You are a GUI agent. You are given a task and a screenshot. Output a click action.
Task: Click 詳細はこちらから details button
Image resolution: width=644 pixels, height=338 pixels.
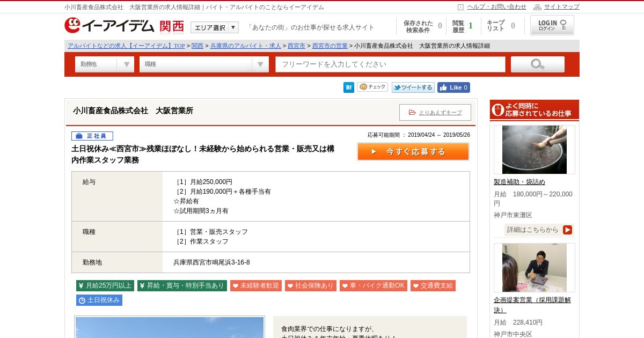[x=539, y=230]
